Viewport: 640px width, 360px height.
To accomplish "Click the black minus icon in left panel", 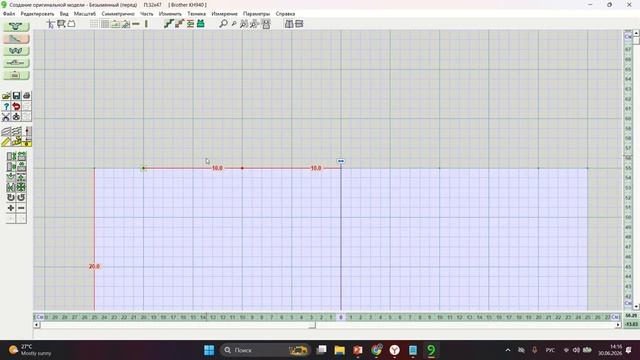I will tap(21, 208).
